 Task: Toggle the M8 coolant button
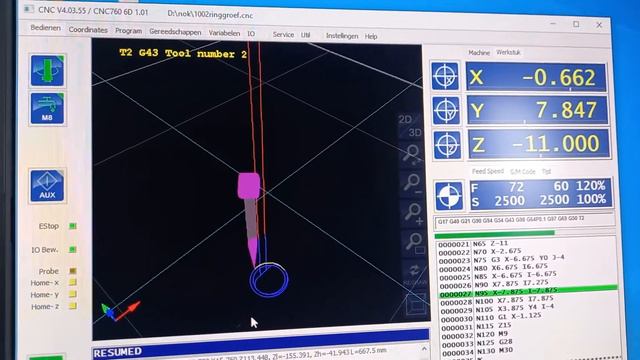[47, 108]
